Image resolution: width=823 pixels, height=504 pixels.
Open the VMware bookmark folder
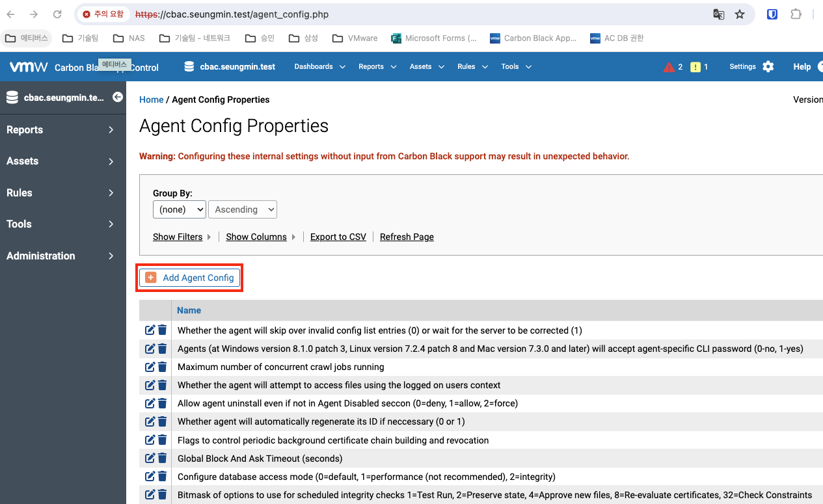(355, 38)
